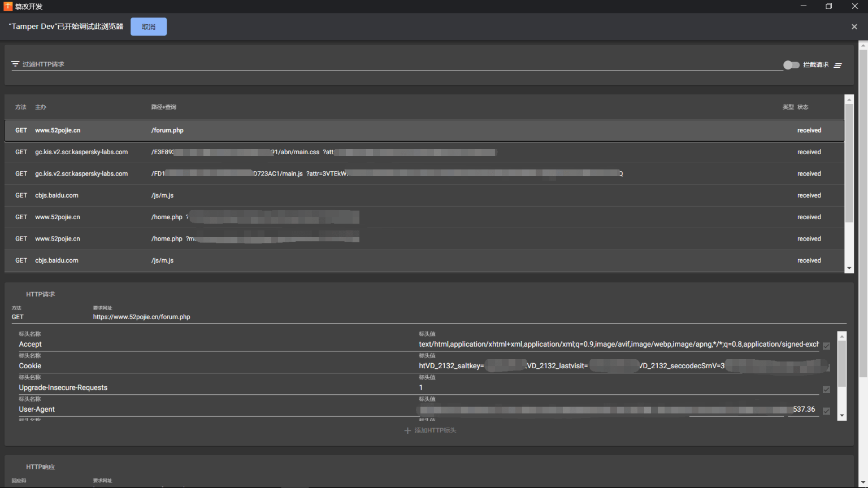Click into the 过滤HTTP请求 filter field

[x=396, y=64]
